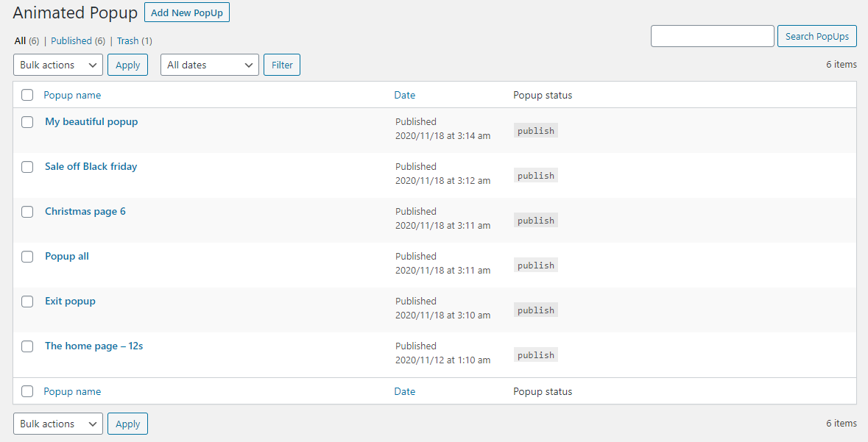Open the Trash popups view

(x=128, y=41)
